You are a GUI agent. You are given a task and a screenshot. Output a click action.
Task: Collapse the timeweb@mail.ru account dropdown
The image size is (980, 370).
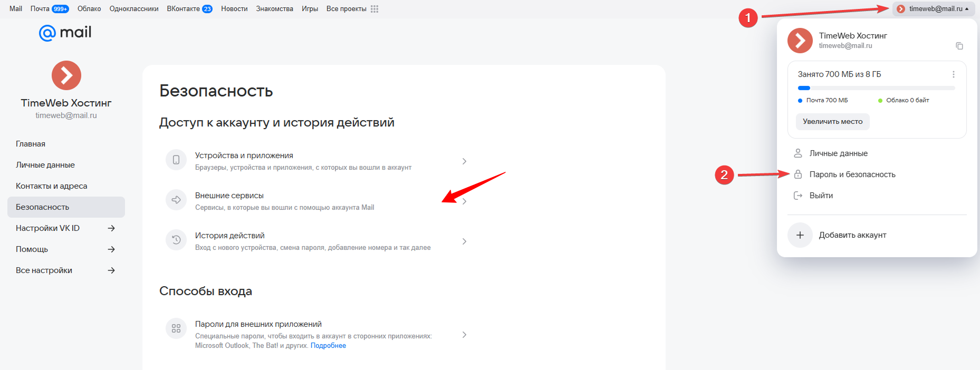click(x=934, y=9)
